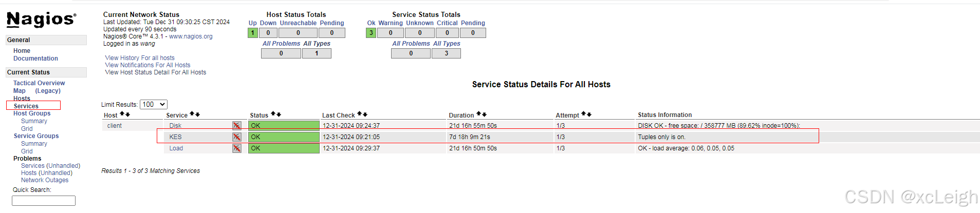This screenshot has width=980, height=213.
Task: Click All Types under Service Status Totals
Action: pyautogui.click(x=447, y=44)
